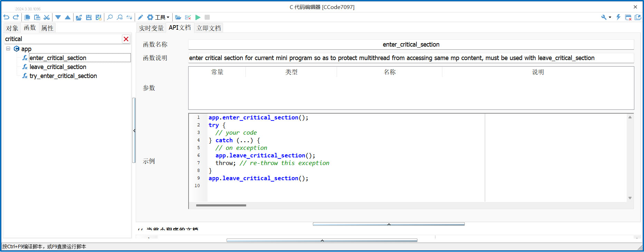The image size is (644, 252).
Task: Click the Find magnifier icon
Action: 110,17
